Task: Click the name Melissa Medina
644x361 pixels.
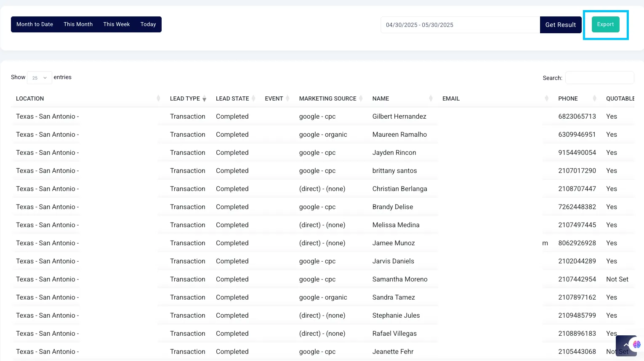Action: click(396, 225)
